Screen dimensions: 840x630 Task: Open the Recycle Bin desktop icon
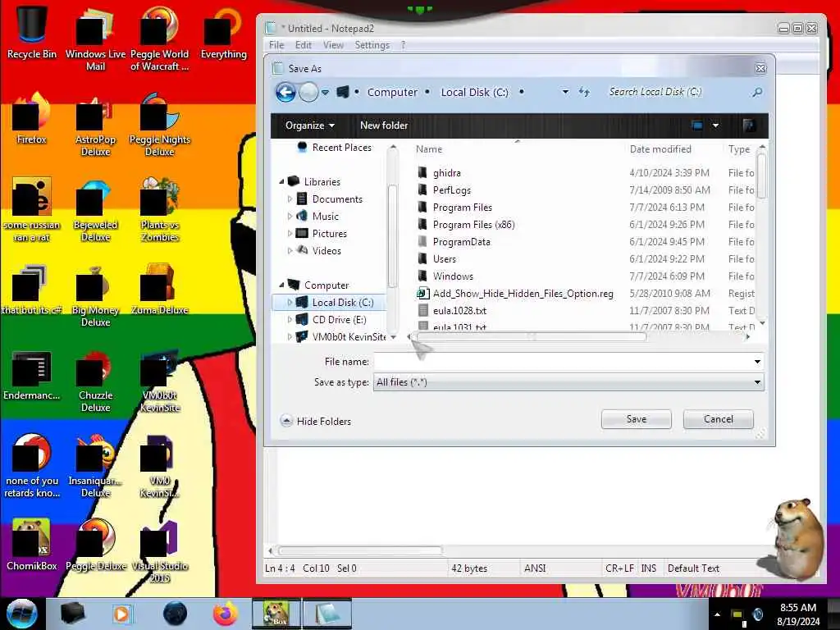coord(32,31)
